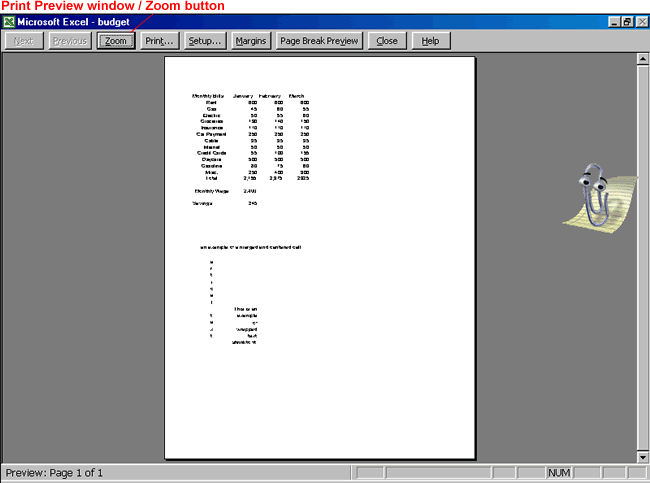Toggle the Margins display
The height and width of the screenshot is (483, 650).
[250, 41]
